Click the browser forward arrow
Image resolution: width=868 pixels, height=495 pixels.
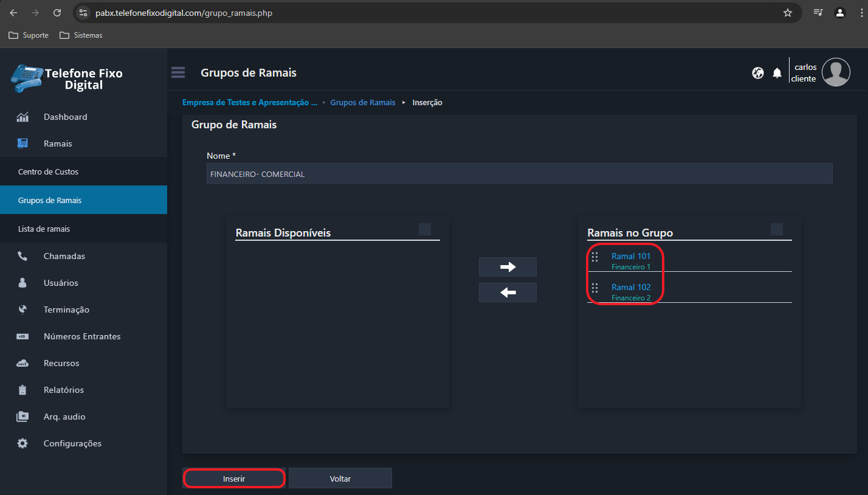click(35, 13)
